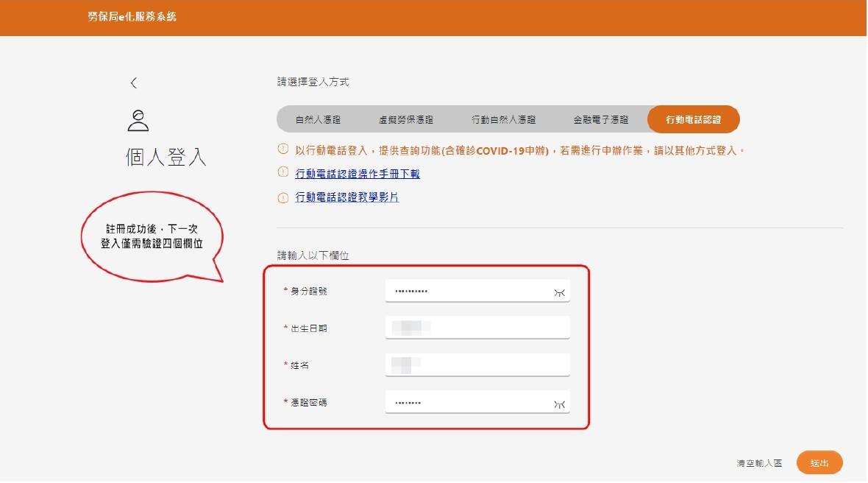Viewport: 868px width, 483px height.
Task: Focus the 出生日期 input field
Action: click(477, 328)
